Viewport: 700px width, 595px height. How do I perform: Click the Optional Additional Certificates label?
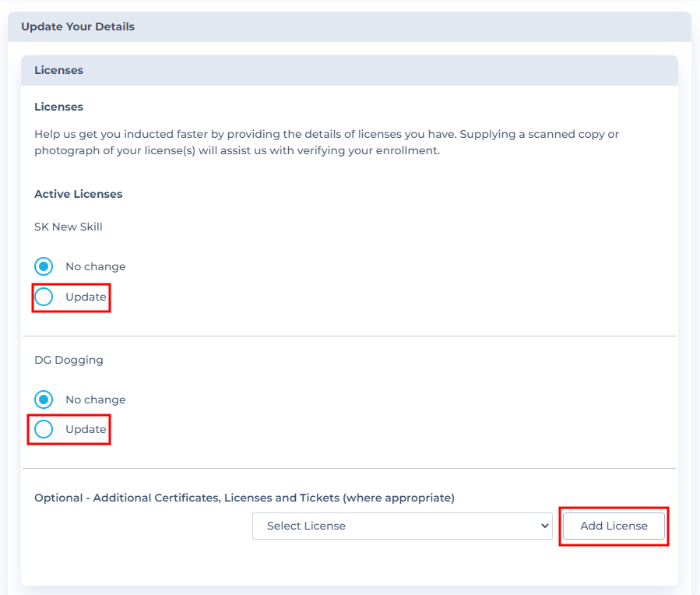point(244,498)
